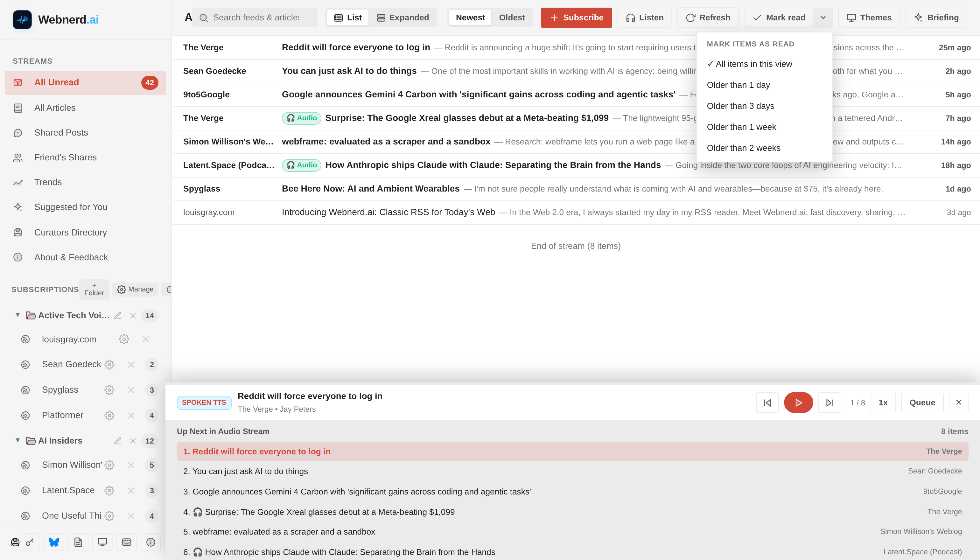
Task: Open settings gear for louisgray.com feed
Action: (124, 339)
